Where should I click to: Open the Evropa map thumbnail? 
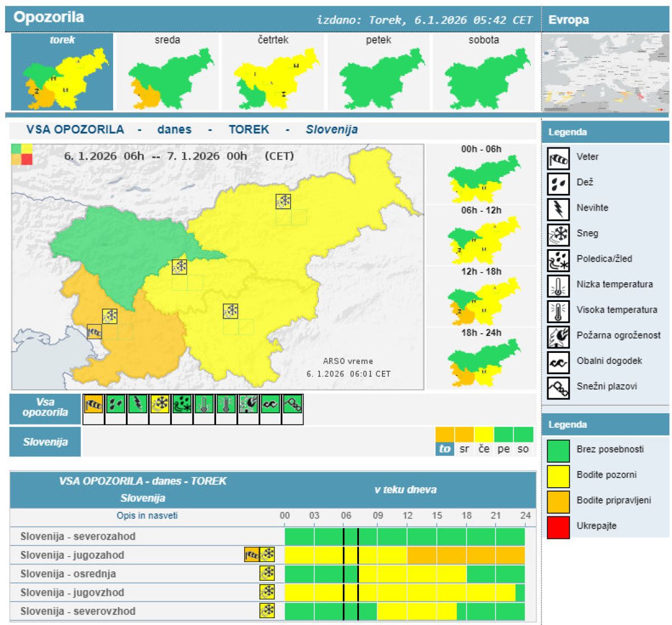click(605, 73)
